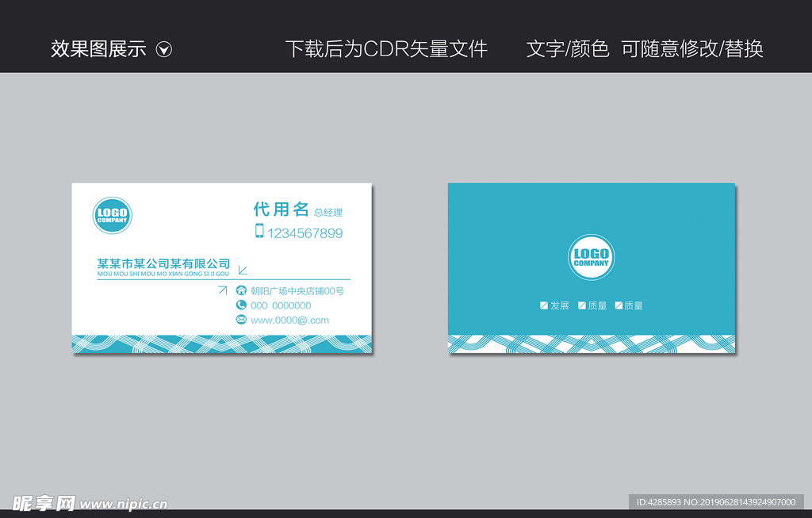Select the LOGO COMPANY circle on the front card
Viewport: 812px width, 518px height.
coord(112,216)
